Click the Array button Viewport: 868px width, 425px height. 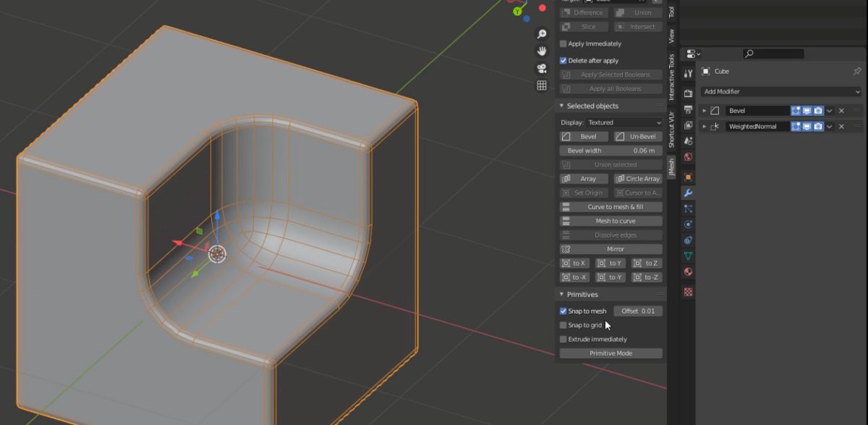[584, 179]
